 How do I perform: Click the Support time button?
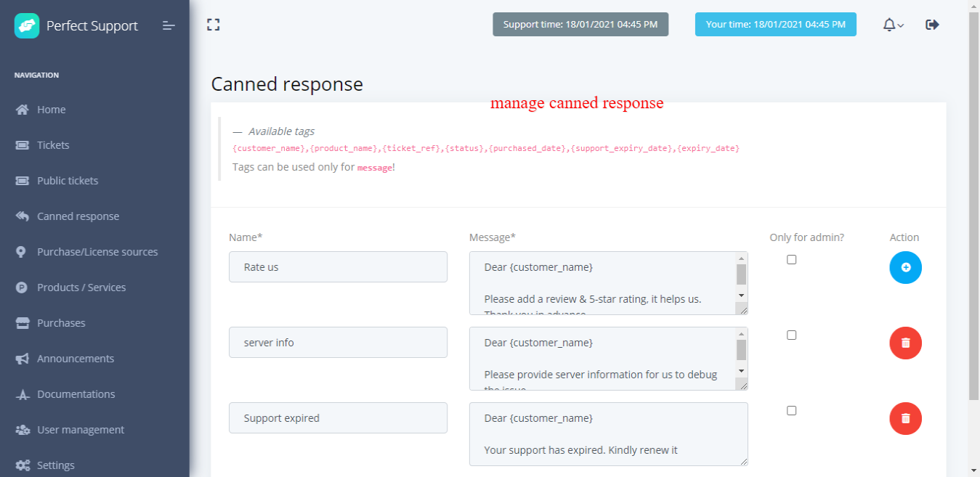click(580, 25)
